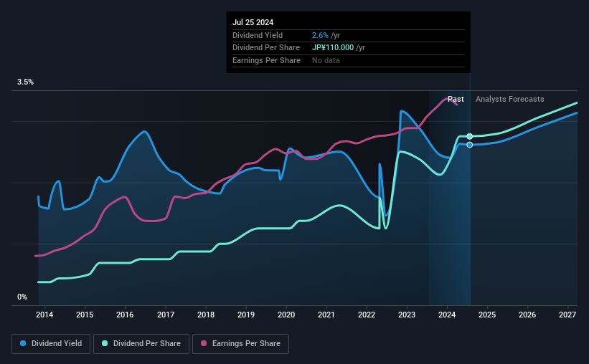Toggle the Earnings Per Share legend button
The height and width of the screenshot is (364, 589).
coord(240,343)
